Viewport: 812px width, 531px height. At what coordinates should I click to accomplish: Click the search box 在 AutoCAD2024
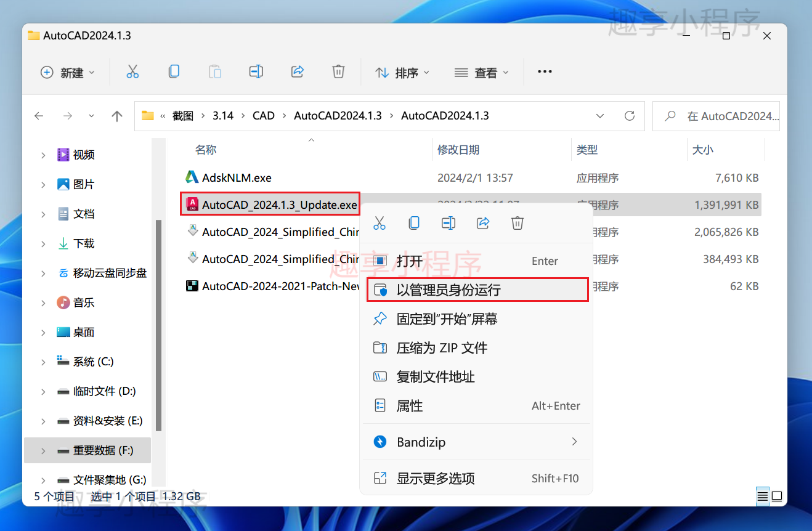tap(716, 116)
